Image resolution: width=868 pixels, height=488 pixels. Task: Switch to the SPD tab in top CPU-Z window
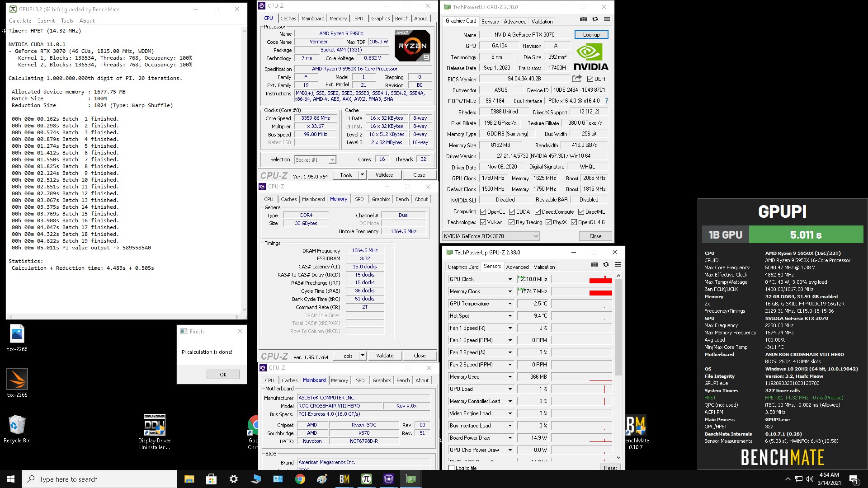tap(359, 19)
